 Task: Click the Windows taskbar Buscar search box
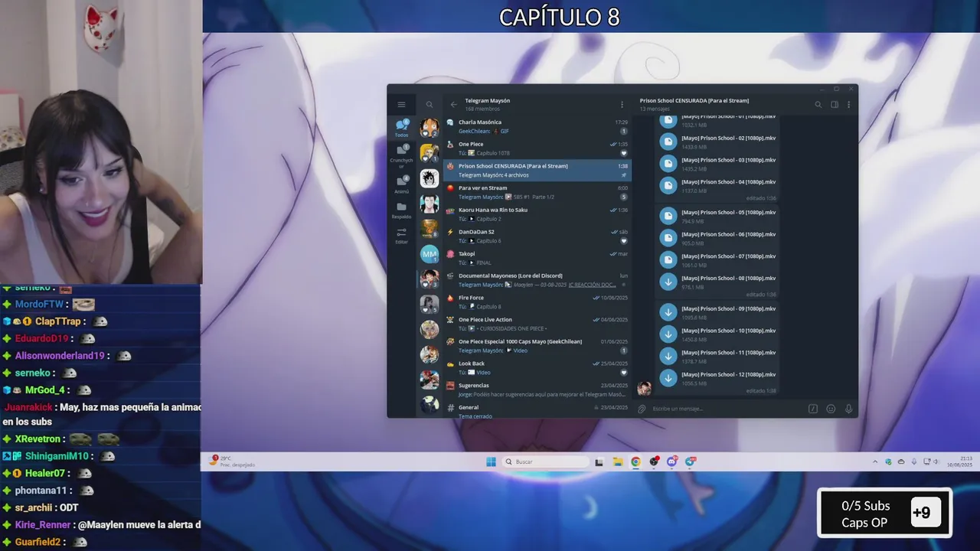pos(547,461)
